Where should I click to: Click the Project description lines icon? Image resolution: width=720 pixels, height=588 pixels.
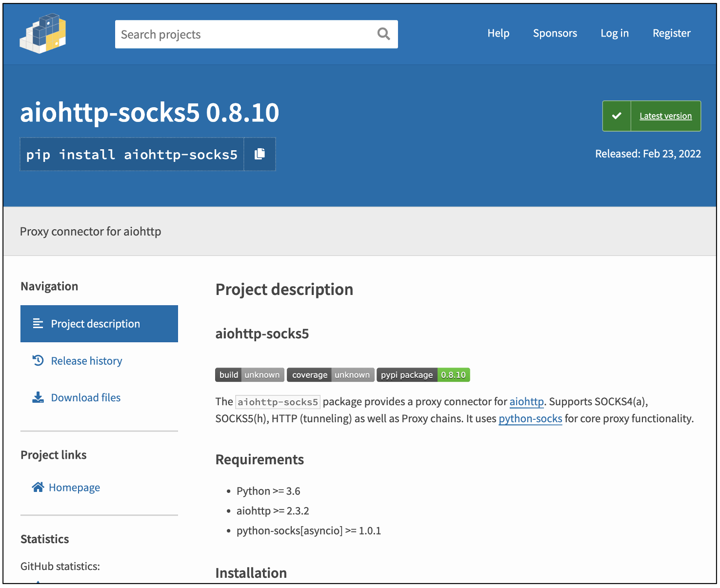(x=38, y=324)
